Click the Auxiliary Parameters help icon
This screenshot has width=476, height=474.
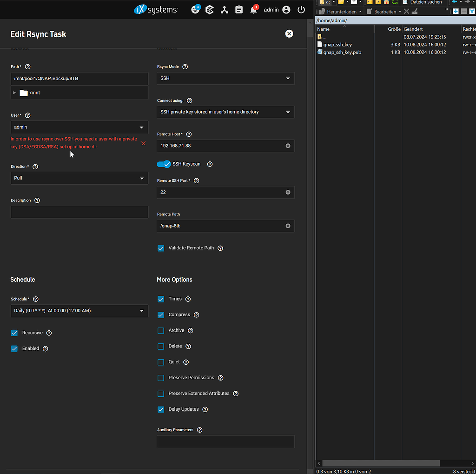click(x=199, y=430)
